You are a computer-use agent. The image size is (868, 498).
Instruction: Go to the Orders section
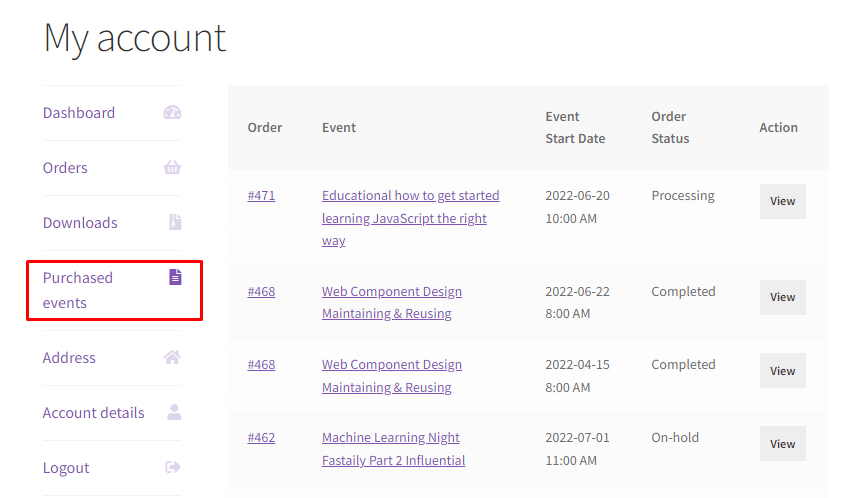65,168
